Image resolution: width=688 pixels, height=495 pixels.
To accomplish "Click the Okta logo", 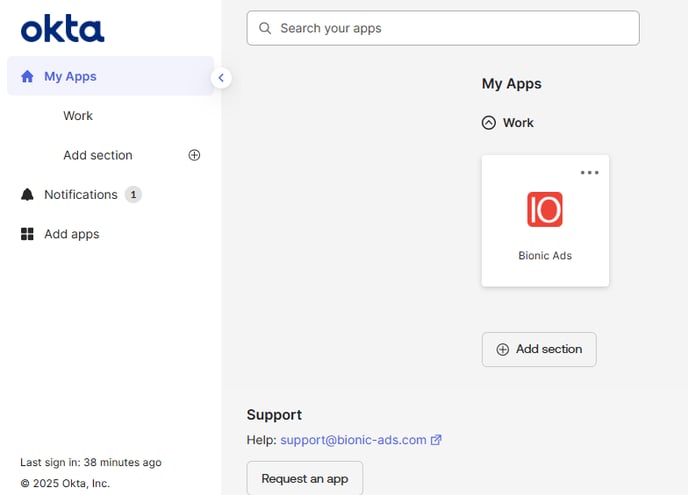I will coord(62,29).
